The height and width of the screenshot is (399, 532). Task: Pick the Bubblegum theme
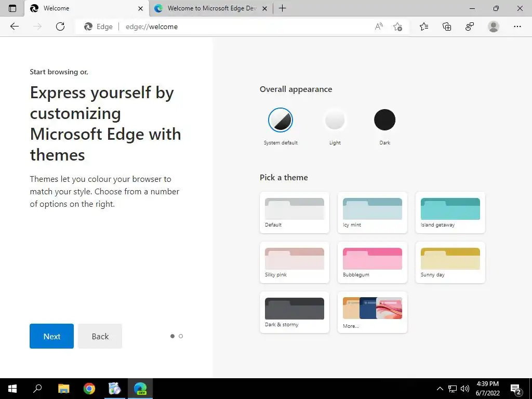(372, 262)
